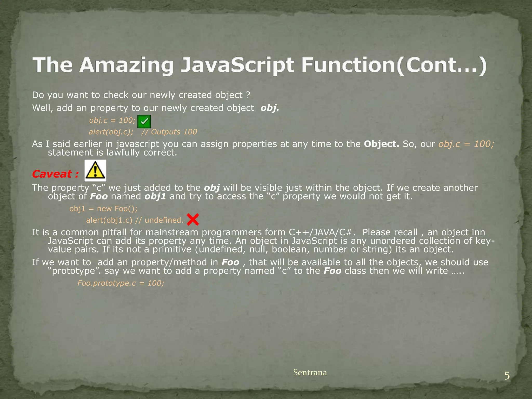The width and height of the screenshot is (532, 399).
Task: Click the bold italic 'obj1' in the caveat paragraph
Action: tap(155, 196)
